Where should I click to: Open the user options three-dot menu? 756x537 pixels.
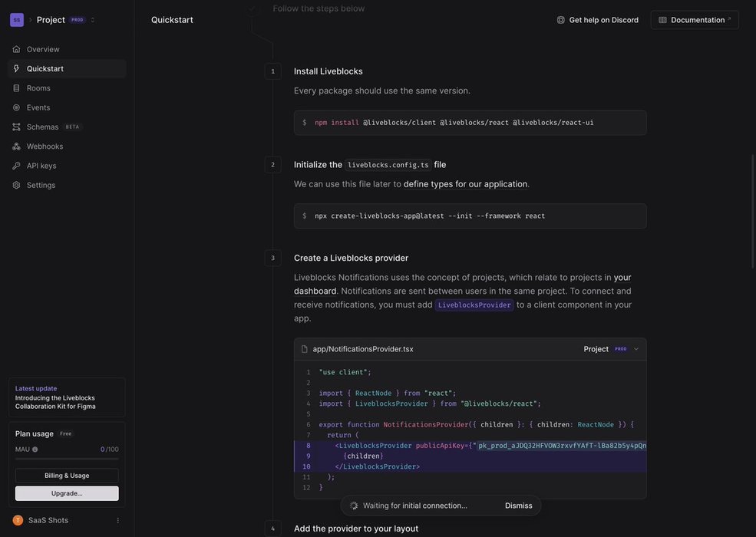tap(117, 520)
